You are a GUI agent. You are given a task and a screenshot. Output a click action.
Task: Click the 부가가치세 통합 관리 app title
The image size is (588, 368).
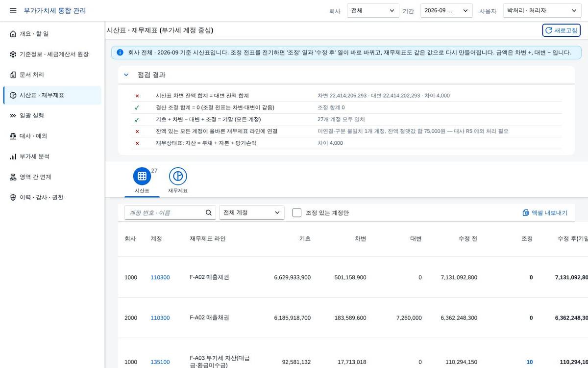pyautogui.click(x=55, y=10)
